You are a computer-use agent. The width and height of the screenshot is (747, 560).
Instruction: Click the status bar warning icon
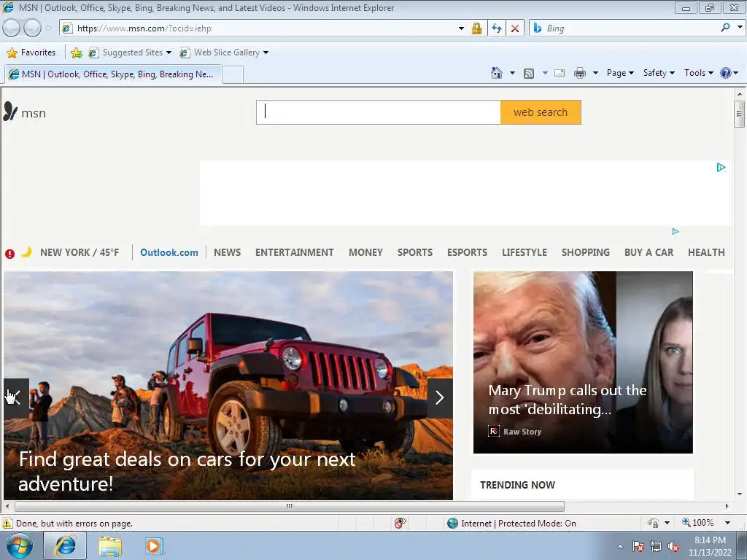pyautogui.click(x=7, y=523)
